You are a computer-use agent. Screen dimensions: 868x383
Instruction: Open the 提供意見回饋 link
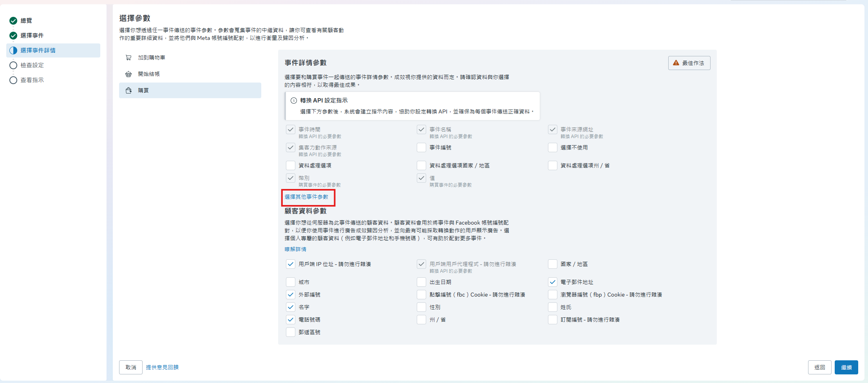click(162, 367)
